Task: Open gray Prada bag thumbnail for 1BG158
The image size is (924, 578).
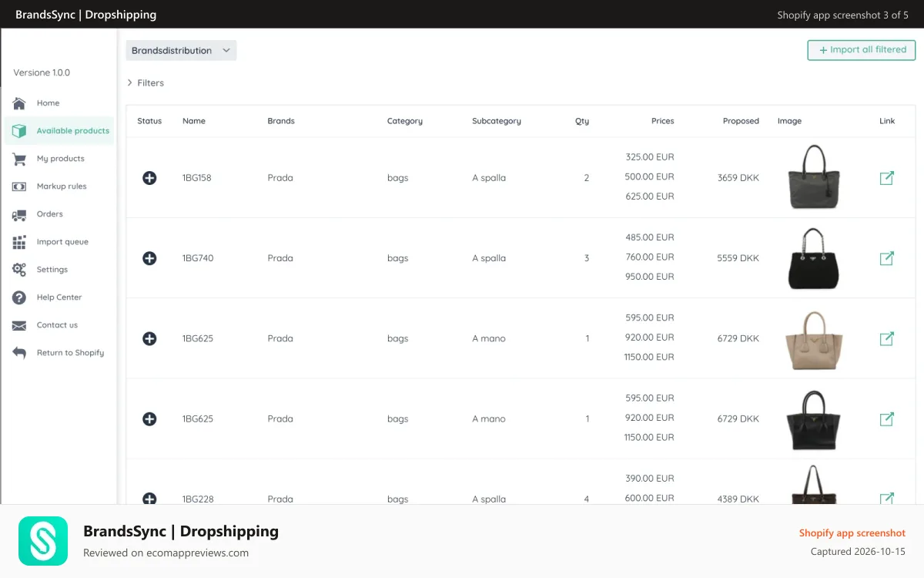Action: pyautogui.click(x=814, y=177)
